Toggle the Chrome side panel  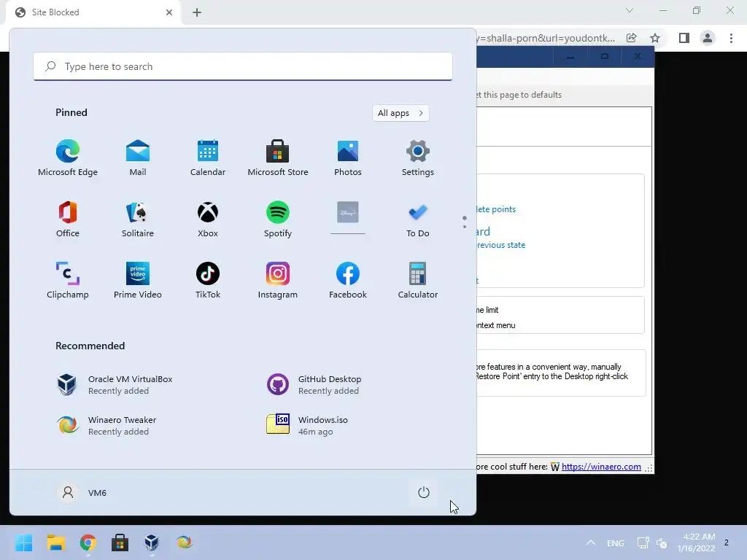point(684,38)
